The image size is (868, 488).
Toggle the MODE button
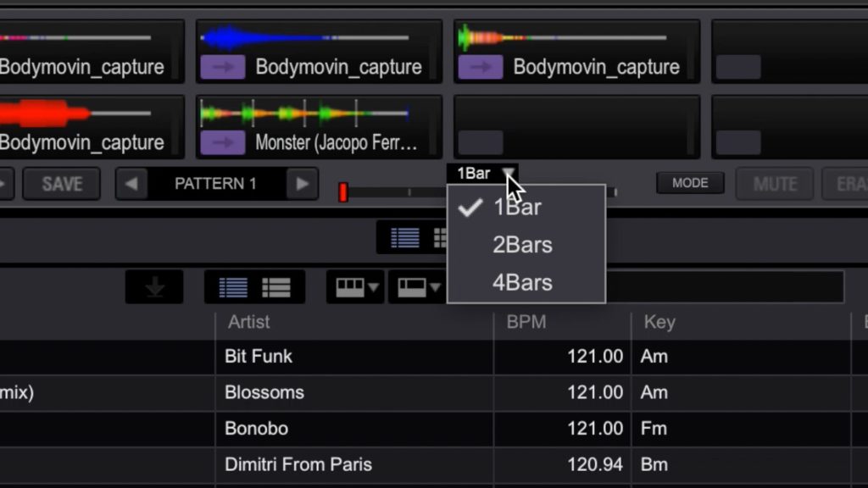click(x=690, y=182)
